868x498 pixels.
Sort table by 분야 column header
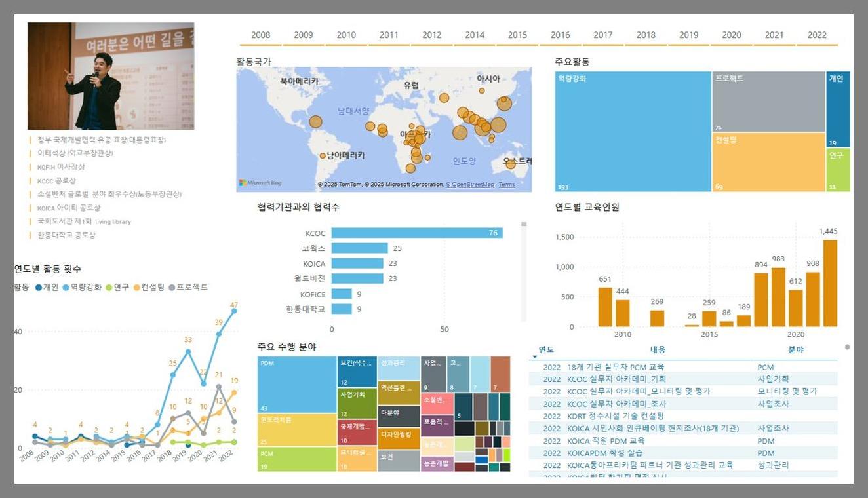(795, 350)
